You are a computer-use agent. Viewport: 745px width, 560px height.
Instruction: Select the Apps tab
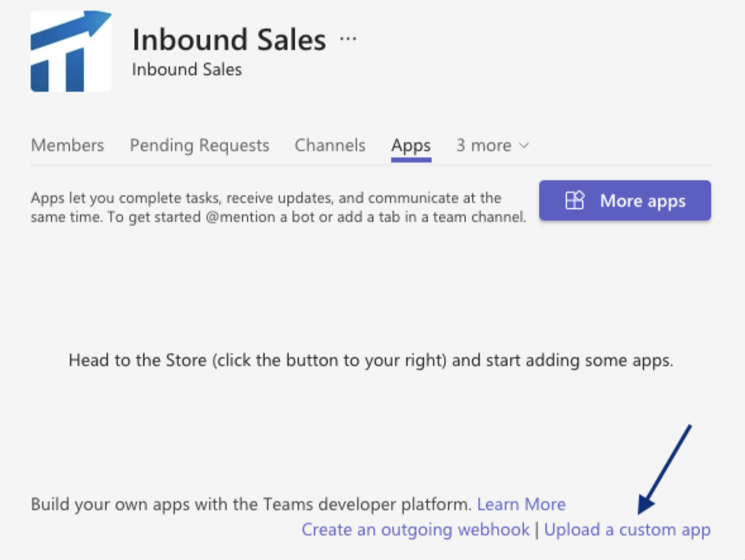coord(411,145)
